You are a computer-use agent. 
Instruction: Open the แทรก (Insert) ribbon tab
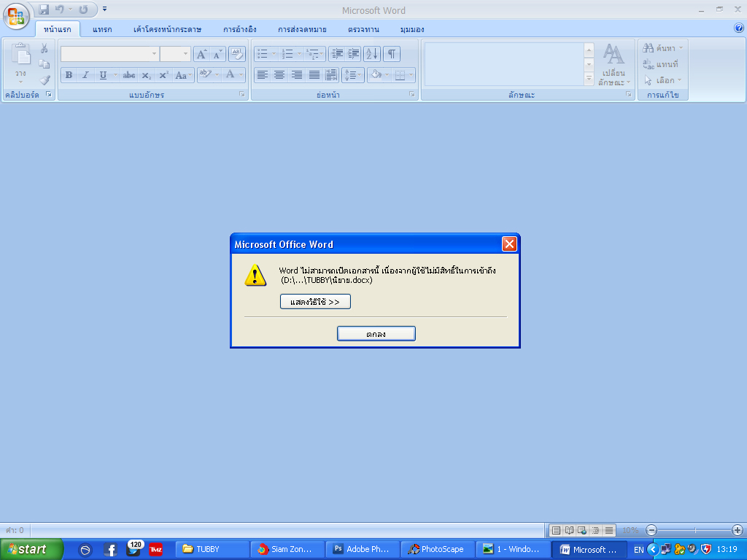(102, 29)
